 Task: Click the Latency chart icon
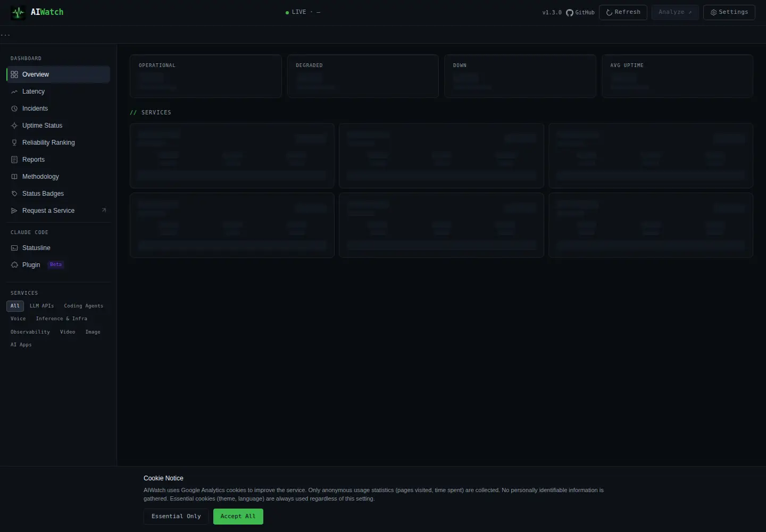point(14,92)
